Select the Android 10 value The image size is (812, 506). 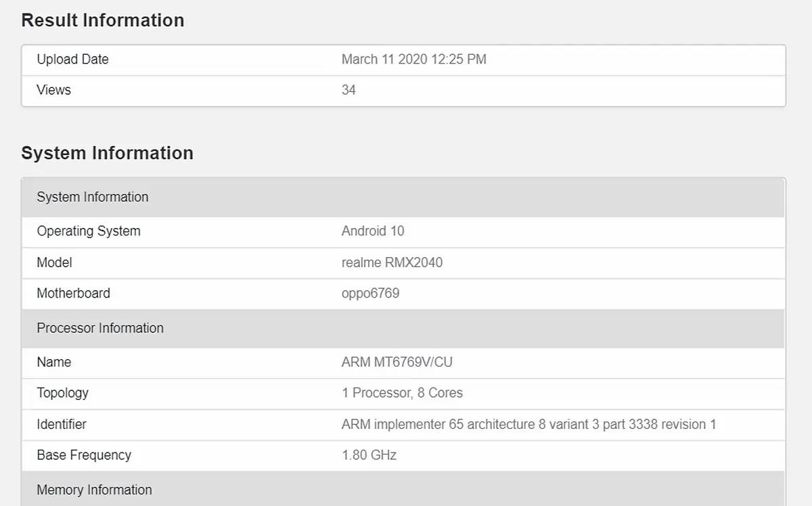click(x=372, y=231)
